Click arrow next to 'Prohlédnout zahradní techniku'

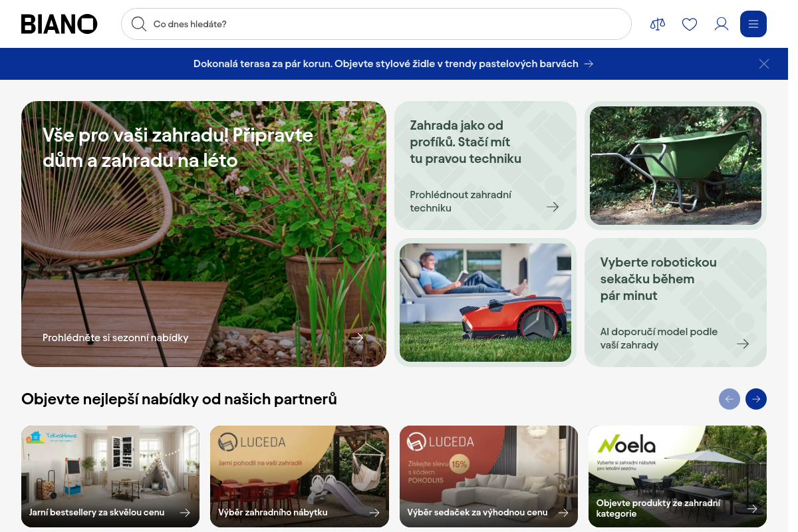(552, 207)
